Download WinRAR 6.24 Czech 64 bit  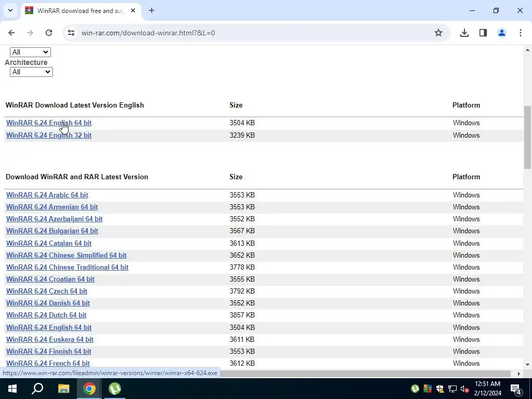click(x=46, y=291)
